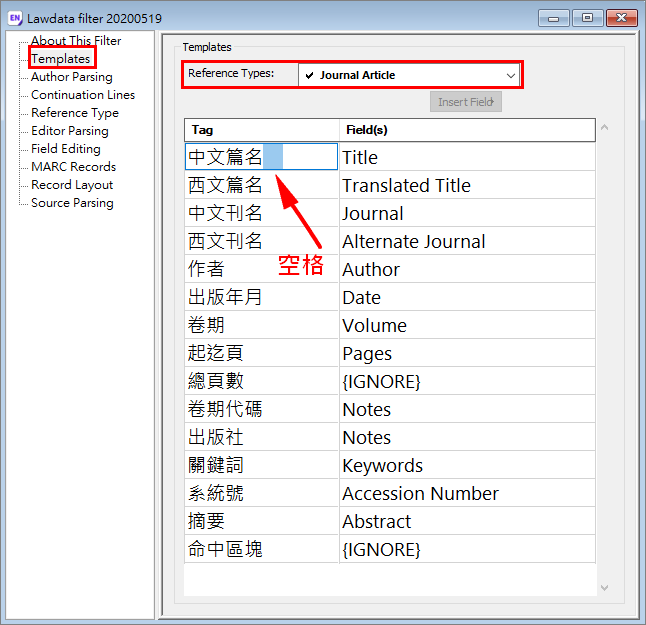This screenshot has width=646, height=625.
Task: Open Continuation Lines settings
Action: pyautogui.click(x=83, y=95)
